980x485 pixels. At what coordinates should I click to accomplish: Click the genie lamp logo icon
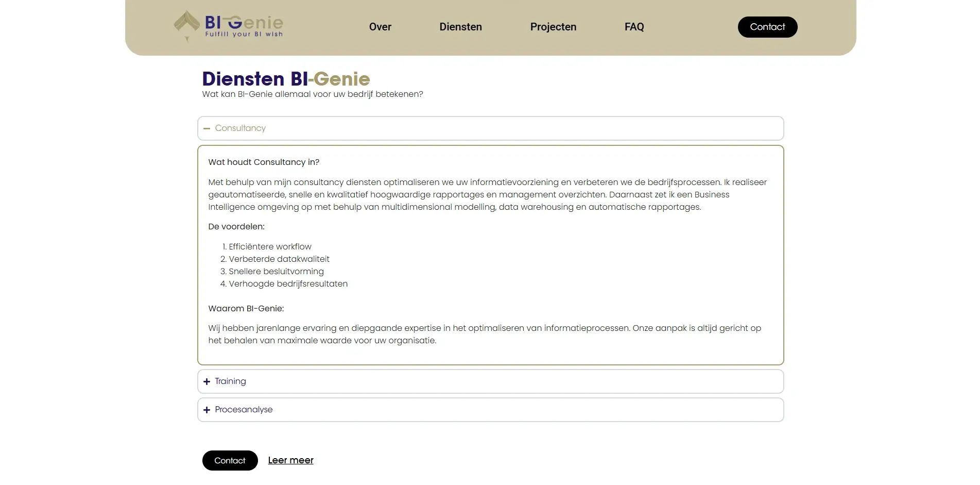pyautogui.click(x=186, y=23)
